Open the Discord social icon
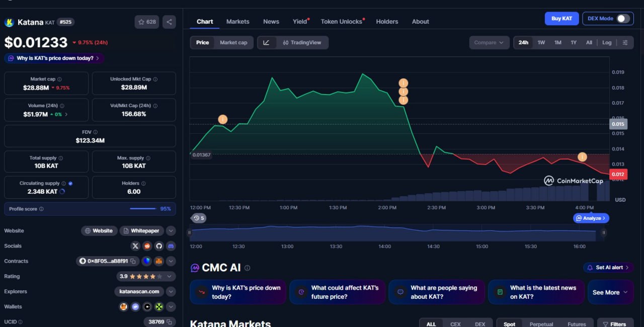The image size is (644, 327). click(x=171, y=246)
